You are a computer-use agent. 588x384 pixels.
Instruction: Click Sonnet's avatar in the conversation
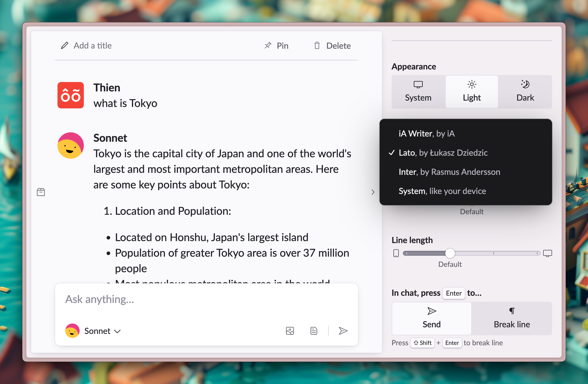71,145
